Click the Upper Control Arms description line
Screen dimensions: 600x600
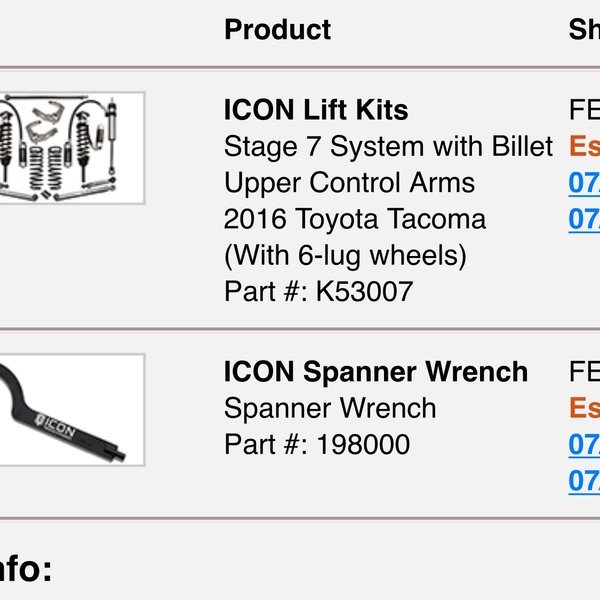(349, 183)
